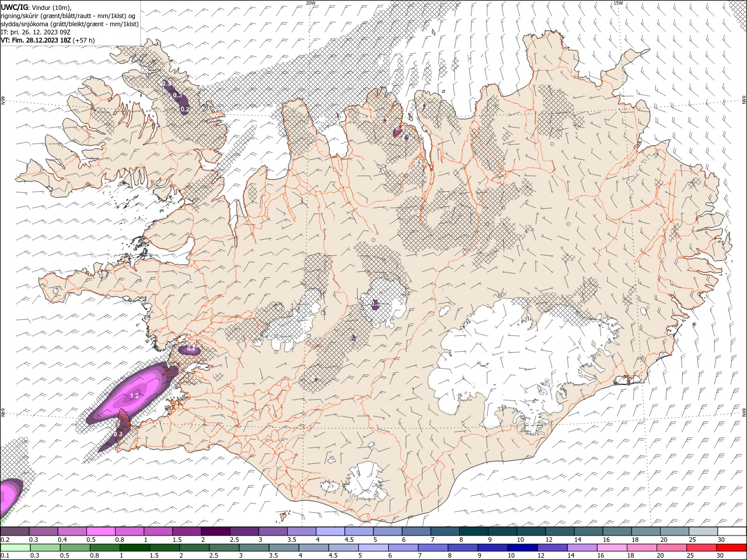Pick the upper scale swatch between 1 and 1.5

pos(158,531)
